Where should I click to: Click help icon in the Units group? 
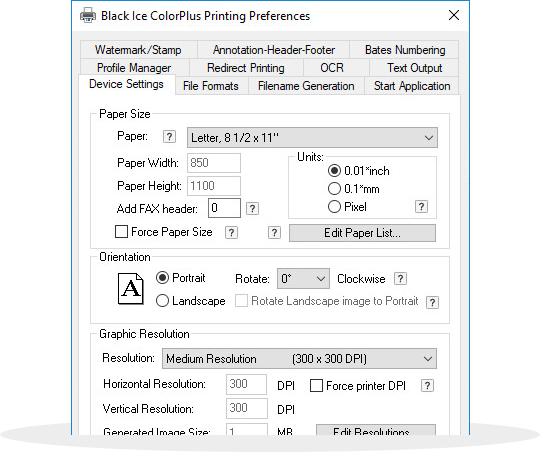(422, 207)
